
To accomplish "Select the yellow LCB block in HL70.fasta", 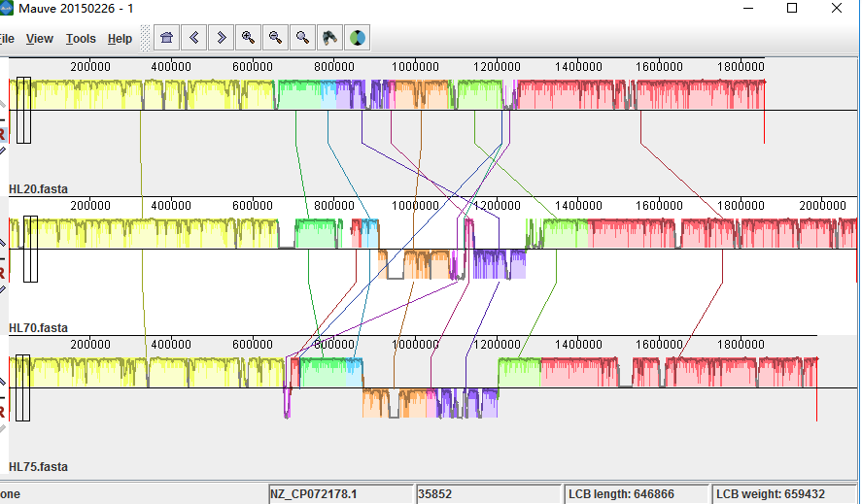I will click(144, 234).
